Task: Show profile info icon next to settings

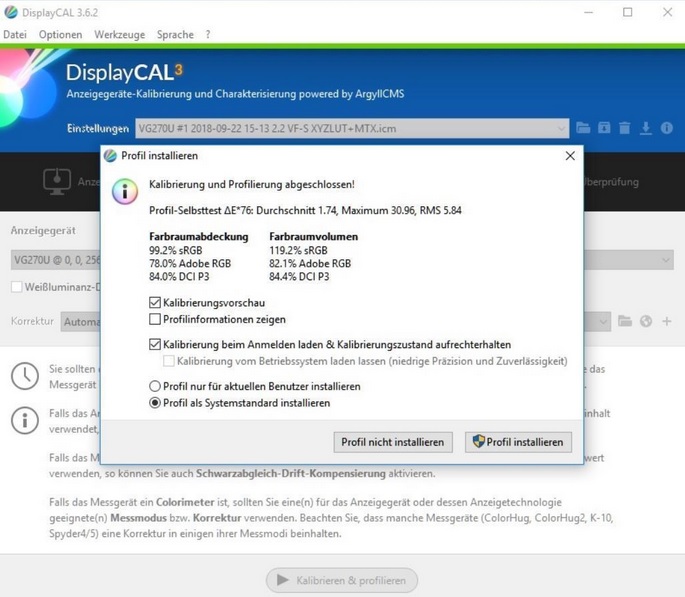Action: (667, 128)
